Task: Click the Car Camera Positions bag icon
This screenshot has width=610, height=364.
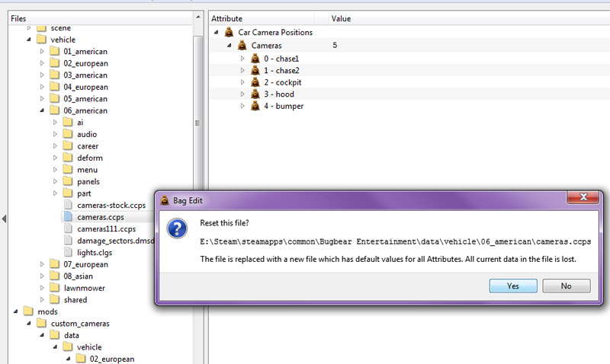Action: click(x=230, y=32)
